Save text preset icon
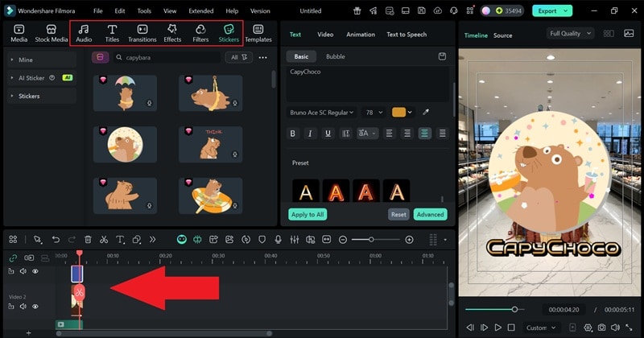 pyautogui.click(x=442, y=56)
